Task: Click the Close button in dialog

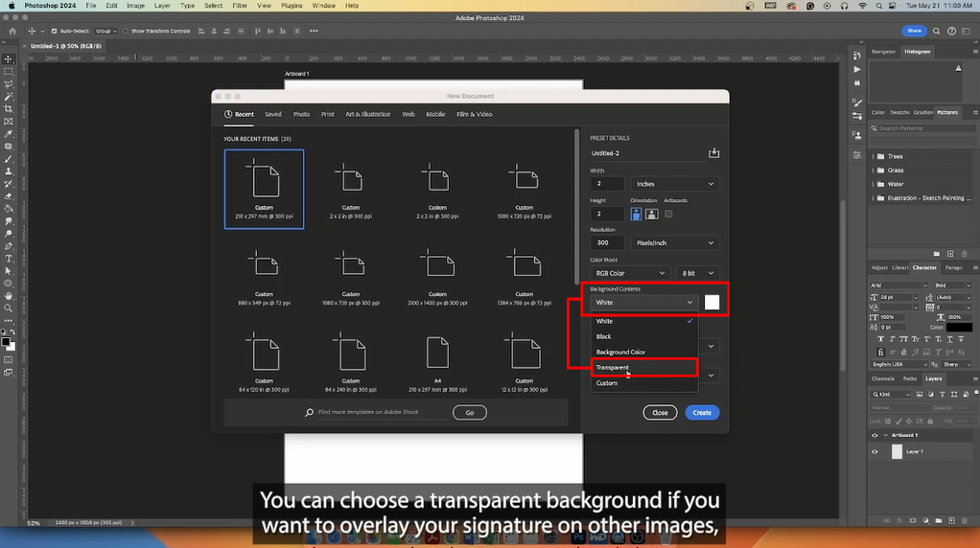Action: pos(660,413)
